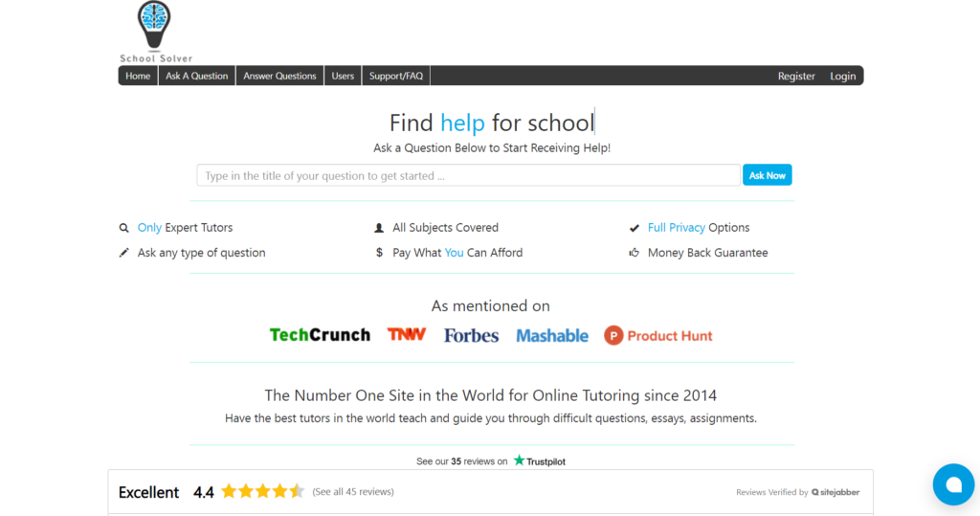Screen dimensions: 980x516
Task: Click the Register link
Action: coord(796,76)
